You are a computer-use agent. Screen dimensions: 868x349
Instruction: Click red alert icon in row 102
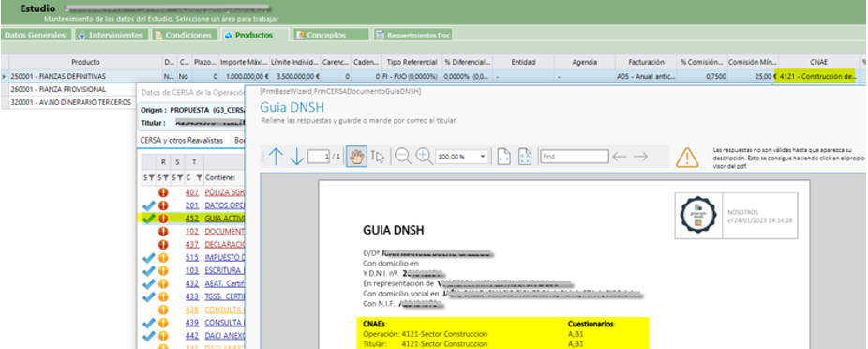163,231
